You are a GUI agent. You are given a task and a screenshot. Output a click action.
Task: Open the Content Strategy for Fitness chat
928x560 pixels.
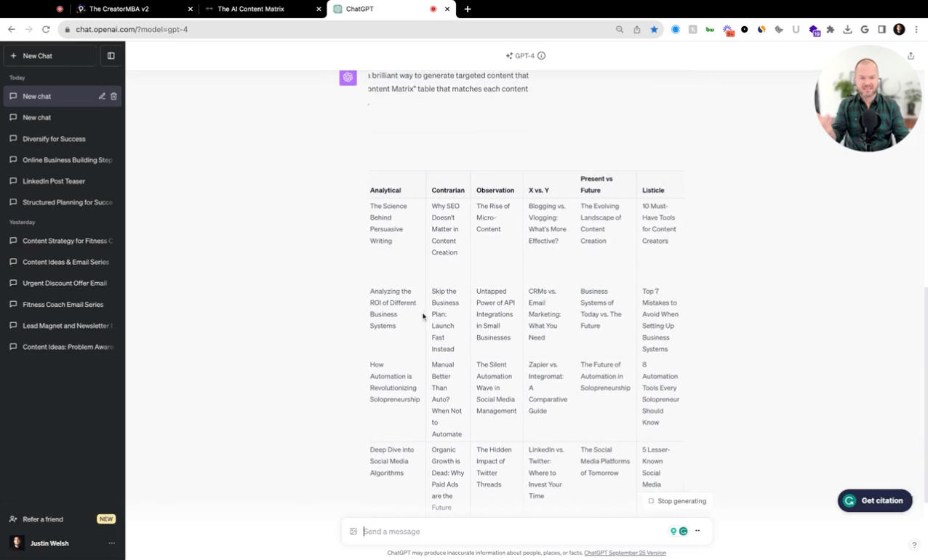[x=65, y=240]
